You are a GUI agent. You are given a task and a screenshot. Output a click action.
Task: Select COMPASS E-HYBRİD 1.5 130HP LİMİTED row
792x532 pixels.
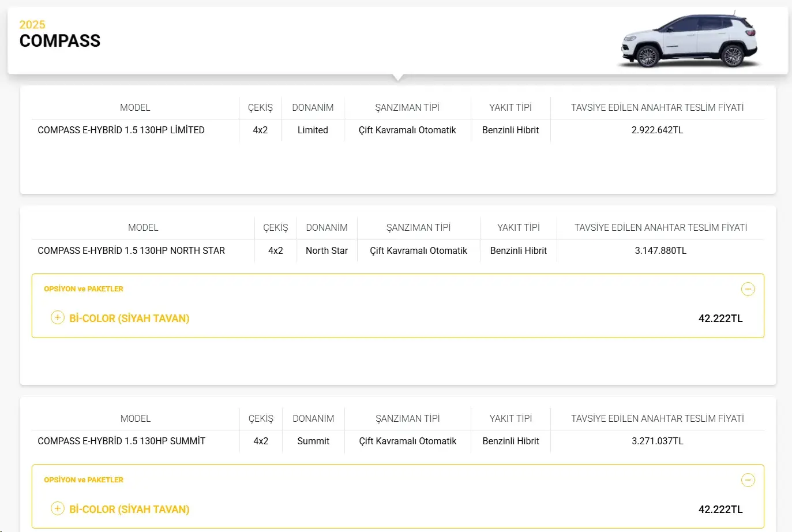398,130
